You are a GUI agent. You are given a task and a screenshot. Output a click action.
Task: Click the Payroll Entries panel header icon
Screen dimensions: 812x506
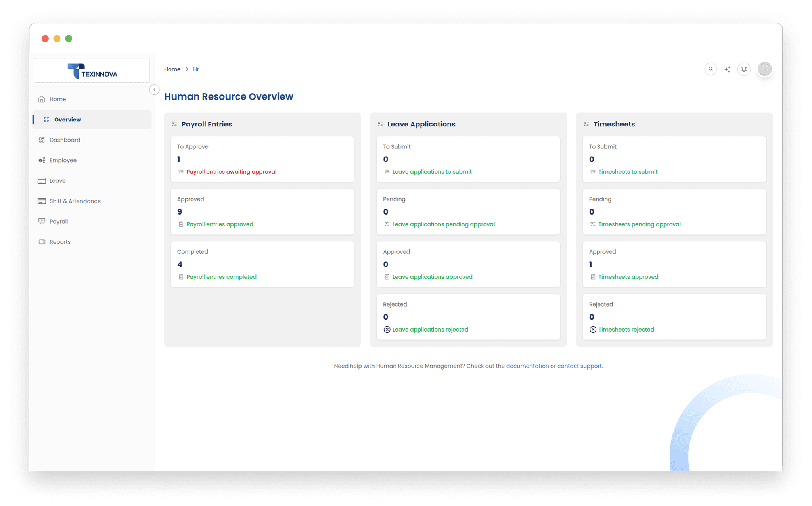click(174, 124)
